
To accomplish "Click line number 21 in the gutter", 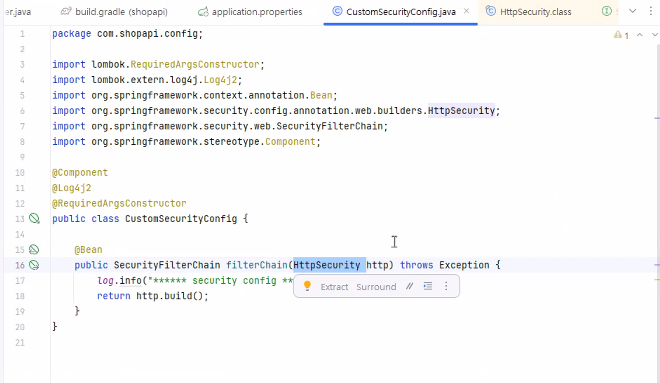I will click(x=20, y=343).
